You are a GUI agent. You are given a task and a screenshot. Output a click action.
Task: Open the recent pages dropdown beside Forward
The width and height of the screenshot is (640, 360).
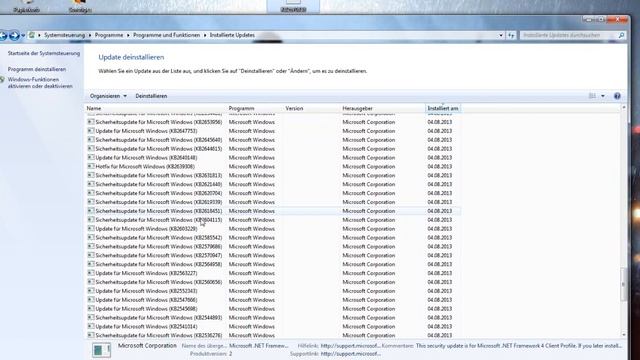coord(23,36)
